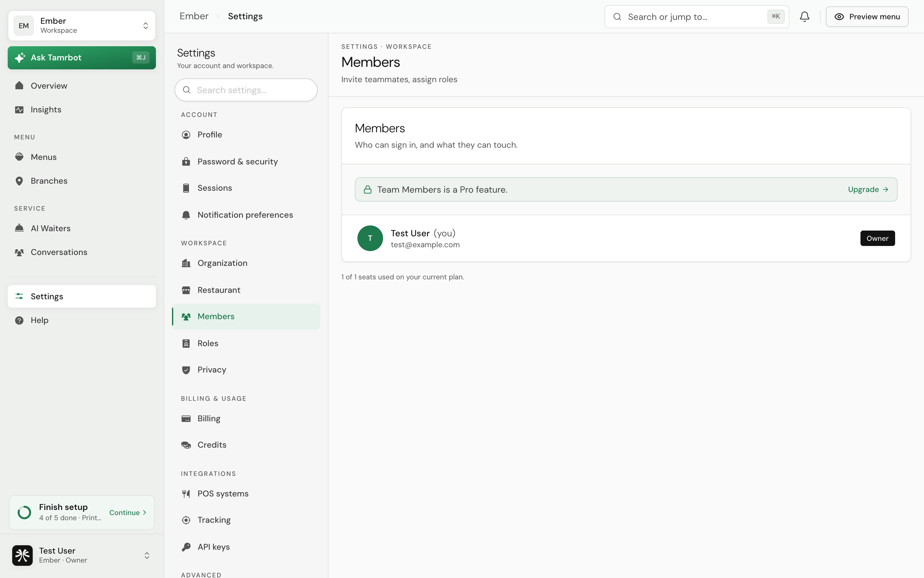Open Roles settings
This screenshot has width=924, height=578.
click(246, 343)
